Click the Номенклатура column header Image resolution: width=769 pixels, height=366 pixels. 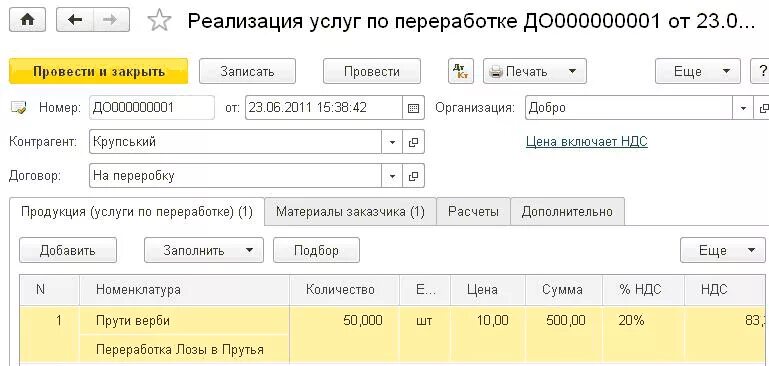click(184, 290)
